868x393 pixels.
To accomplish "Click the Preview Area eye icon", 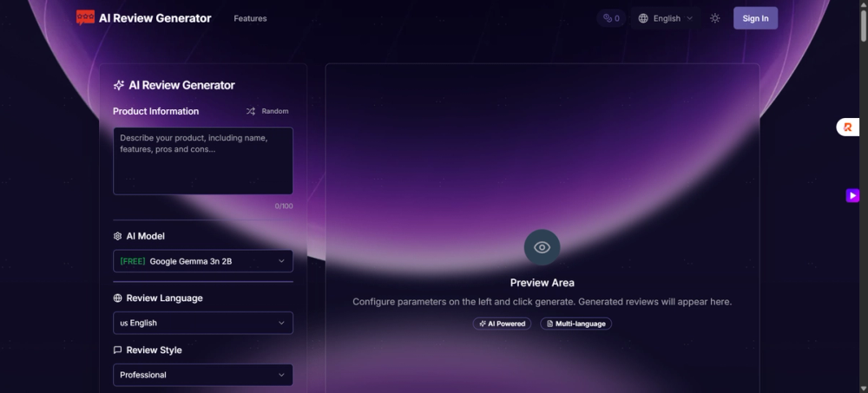I will (x=542, y=247).
